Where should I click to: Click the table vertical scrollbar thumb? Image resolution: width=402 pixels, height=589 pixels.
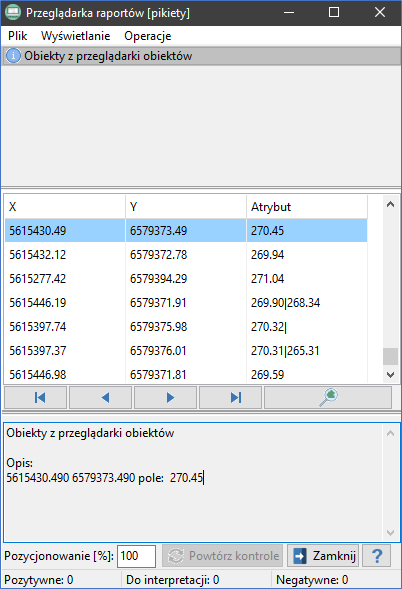coord(390,356)
